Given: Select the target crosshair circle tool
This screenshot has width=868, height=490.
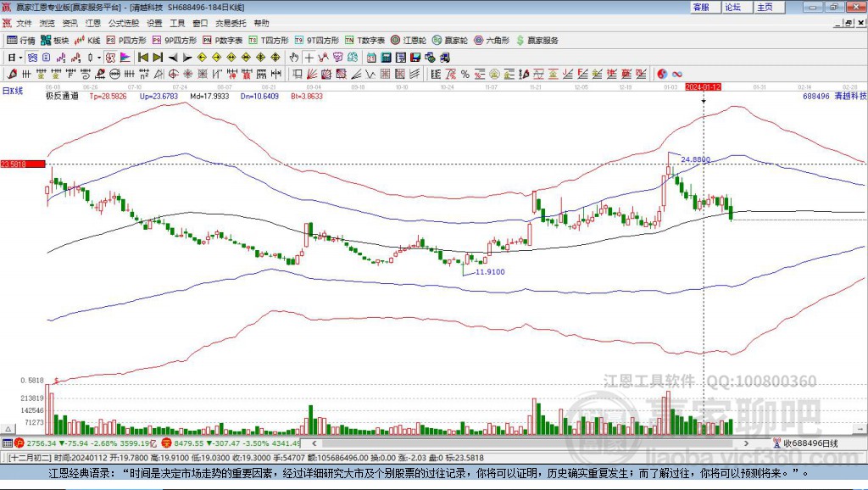Looking at the screenshot, I should click(x=173, y=75).
